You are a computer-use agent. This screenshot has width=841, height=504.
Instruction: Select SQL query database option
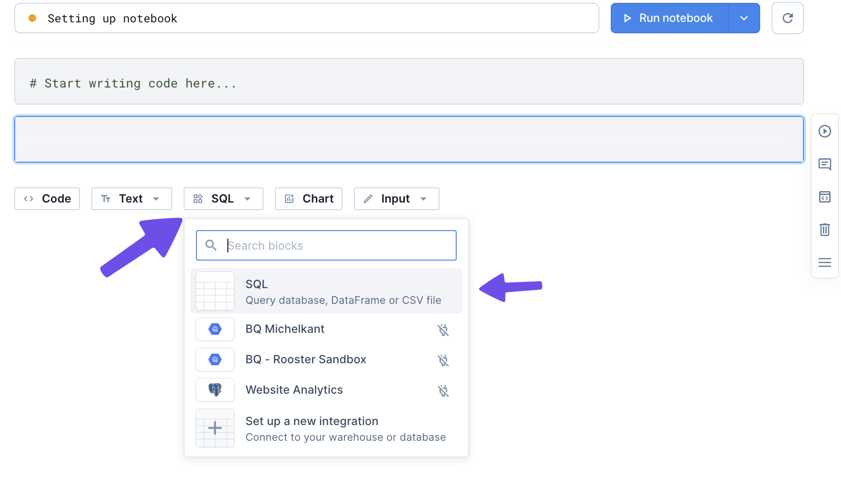(x=326, y=291)
